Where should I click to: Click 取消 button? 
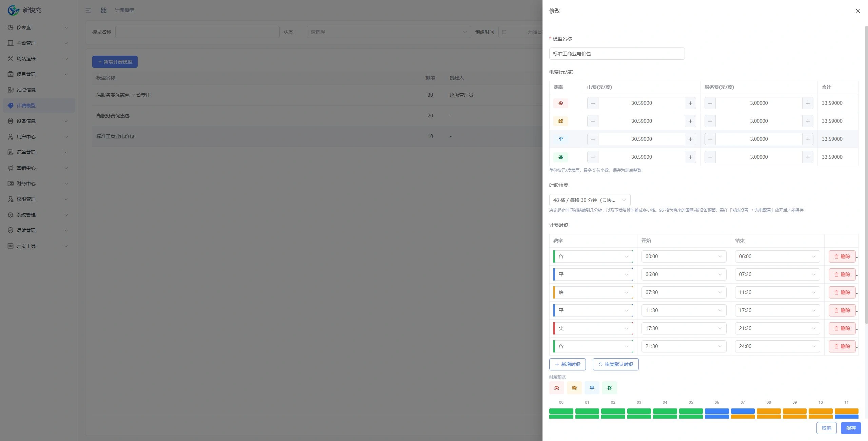click(x=826, y=428)
